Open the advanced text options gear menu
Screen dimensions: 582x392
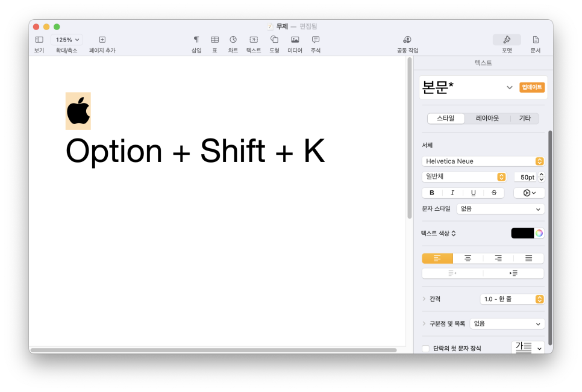pyautogui.click(x=529, y=193)
